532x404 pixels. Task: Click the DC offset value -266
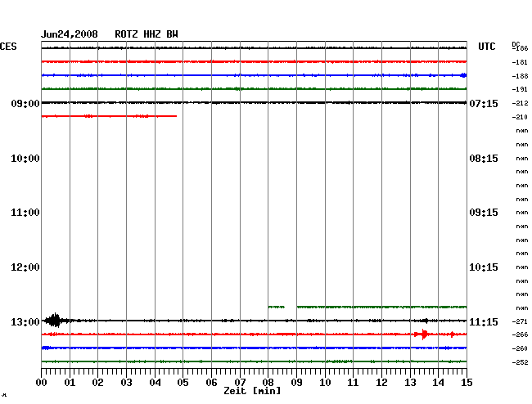(x=520, y=334)
